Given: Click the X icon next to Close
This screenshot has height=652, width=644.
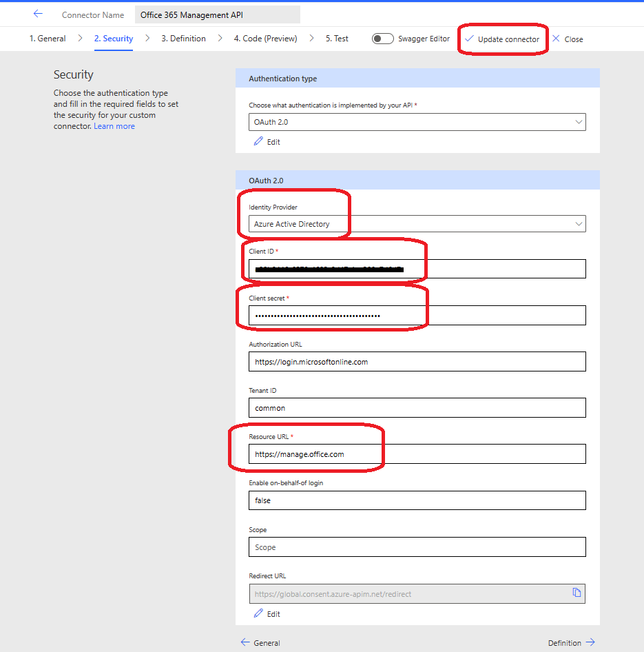Looking at the screenshot, I should pos(556,39).
